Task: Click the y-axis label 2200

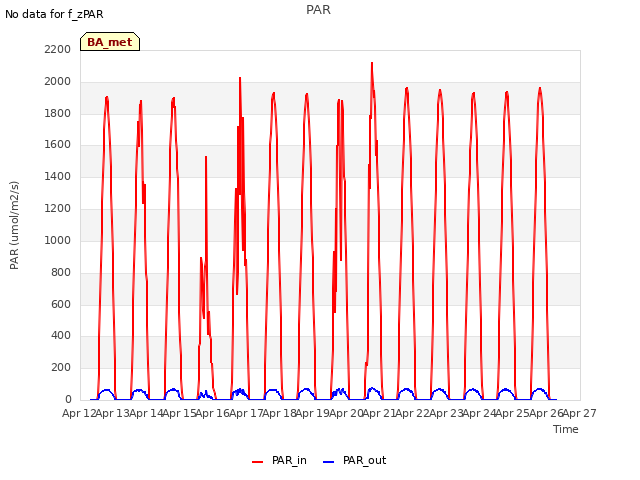Action: (58, 50)
